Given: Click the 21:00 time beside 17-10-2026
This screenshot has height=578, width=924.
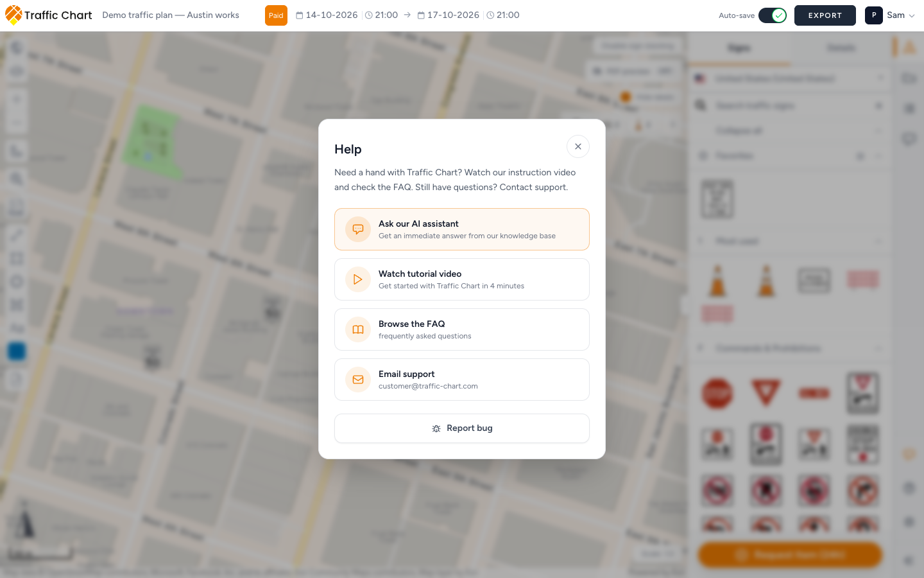Looking at the screenshot, I should click(503, 15).
